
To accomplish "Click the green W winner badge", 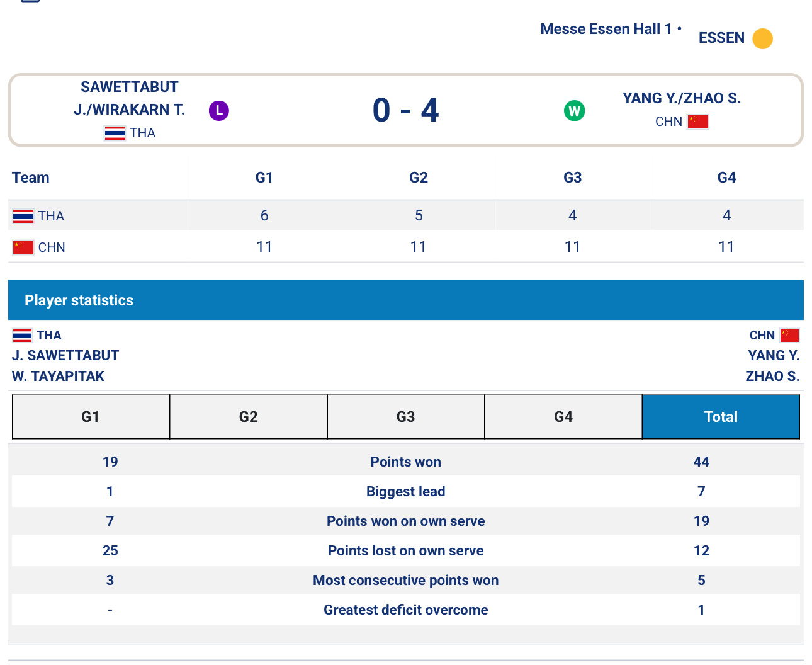I will (574, 111).
